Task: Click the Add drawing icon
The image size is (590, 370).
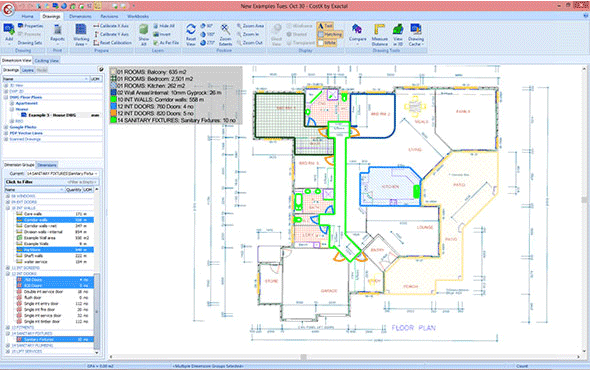Action: tap(9, 33)
